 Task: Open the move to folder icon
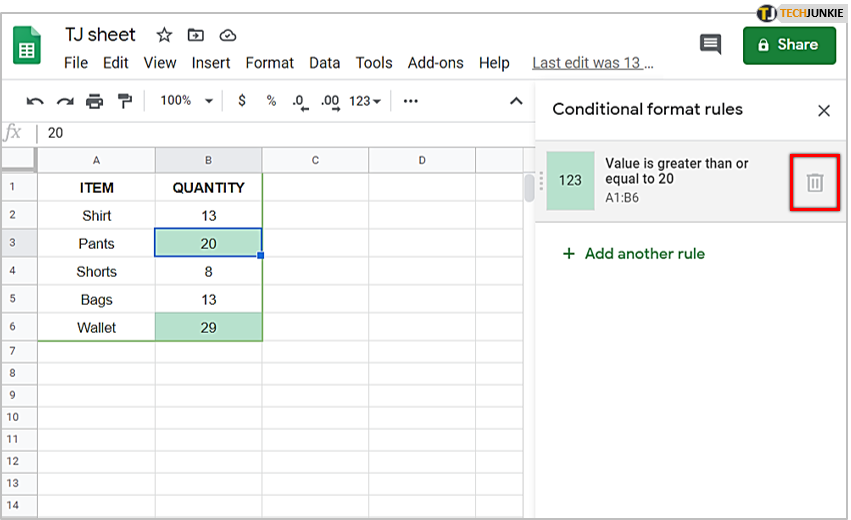(195, 35)
